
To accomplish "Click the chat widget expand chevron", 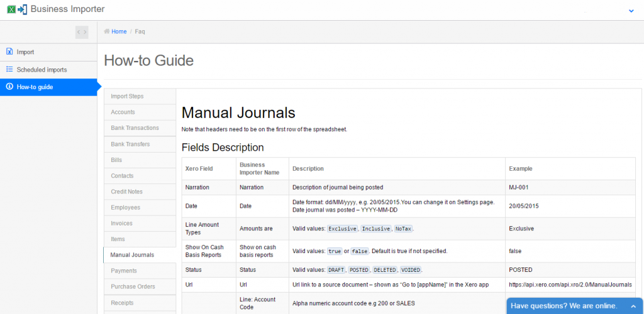I will [633, 306].
